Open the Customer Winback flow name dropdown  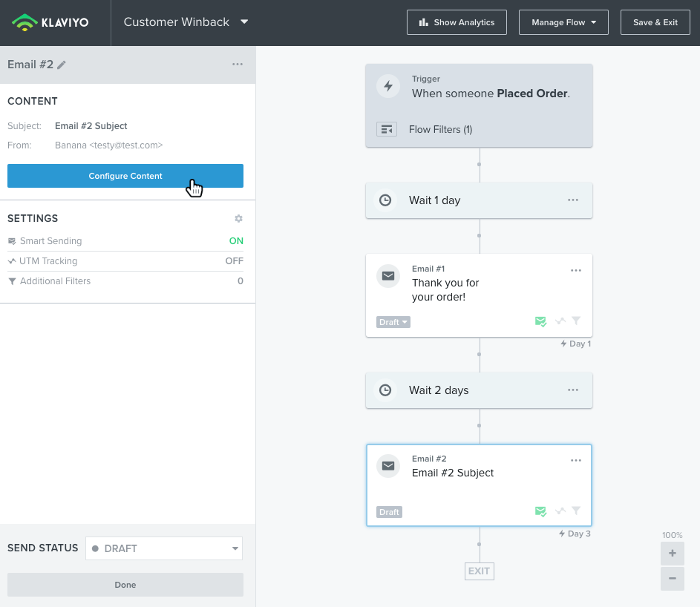(186, 22)
